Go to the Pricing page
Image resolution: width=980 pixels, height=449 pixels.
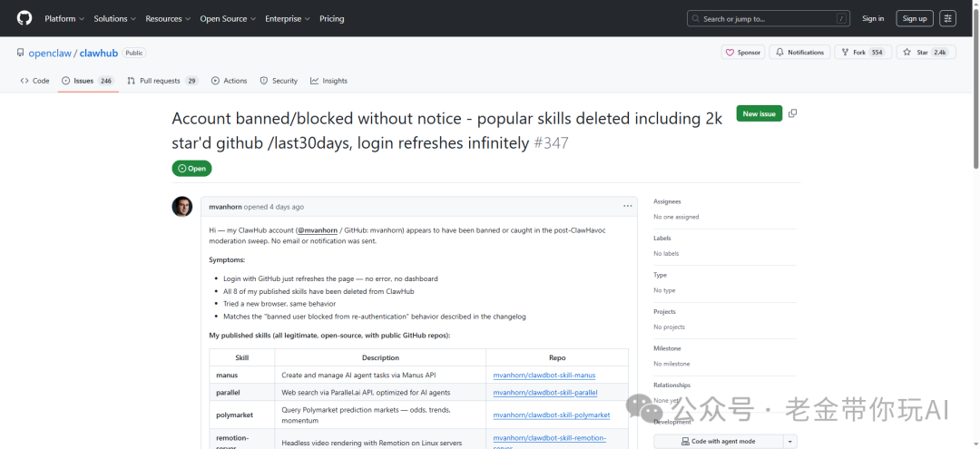click(x=332, y=19)
